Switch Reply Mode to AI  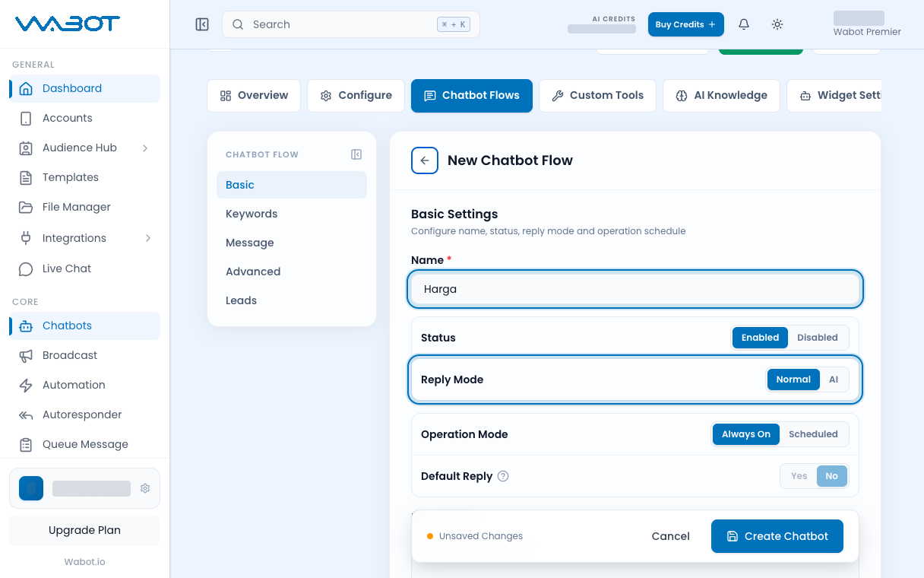[834, 380]
